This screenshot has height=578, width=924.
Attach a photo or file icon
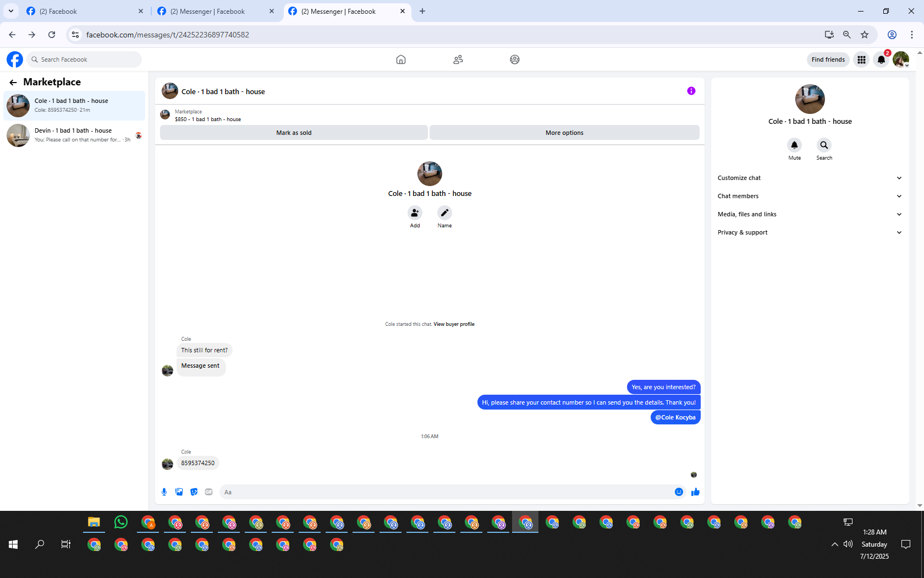point(179,492)
